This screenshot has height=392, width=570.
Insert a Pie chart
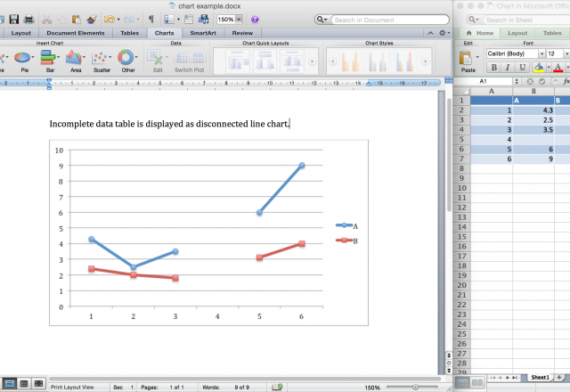(x=22, y=60)
